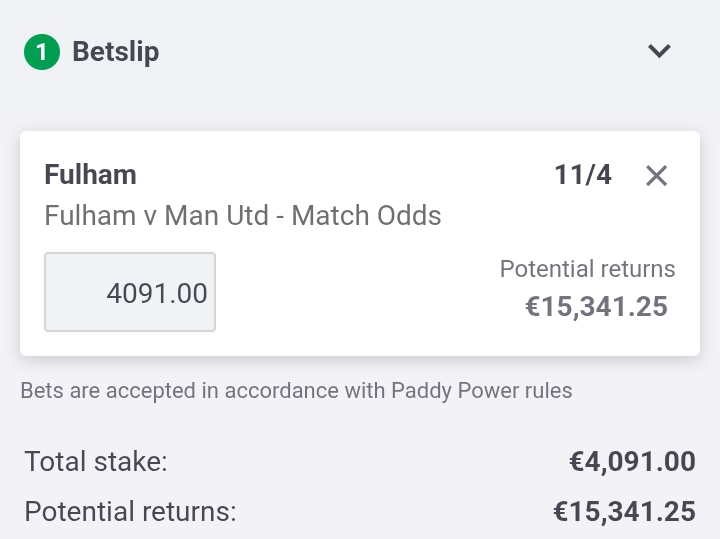The image size is (720, 539).
Task: Open the Paddy Power rules text
Action: click(x=482, y=391)
